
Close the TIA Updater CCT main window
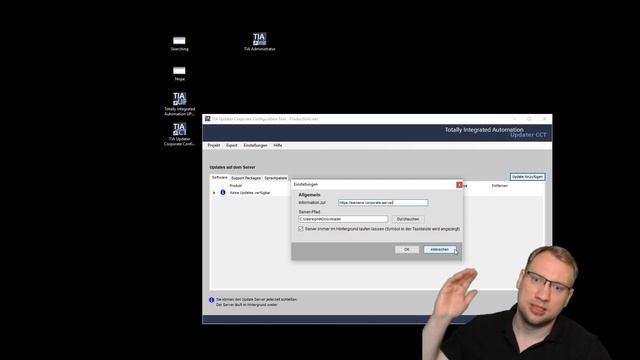(x=544, y=119)
